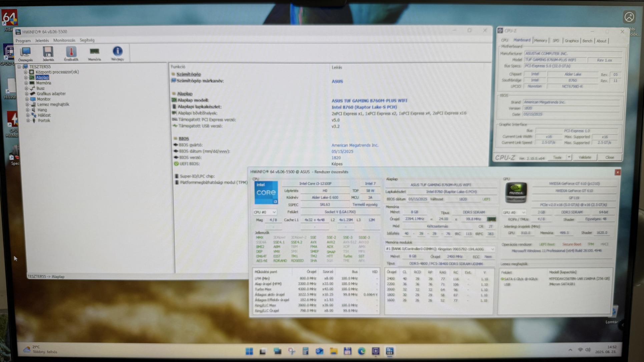Close the HWiNFO system summary window

tap(617, 172)
